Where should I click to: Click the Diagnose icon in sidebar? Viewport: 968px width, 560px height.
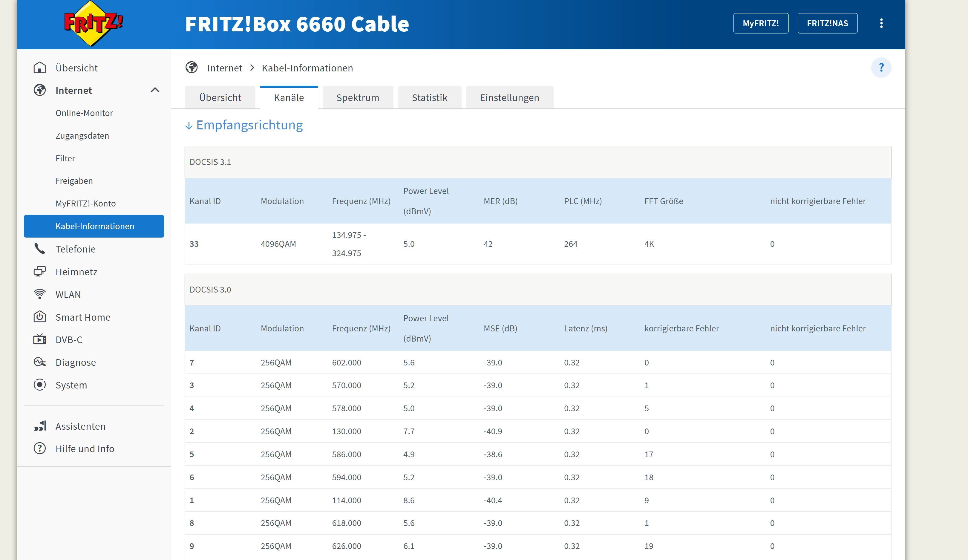point(39,362)
